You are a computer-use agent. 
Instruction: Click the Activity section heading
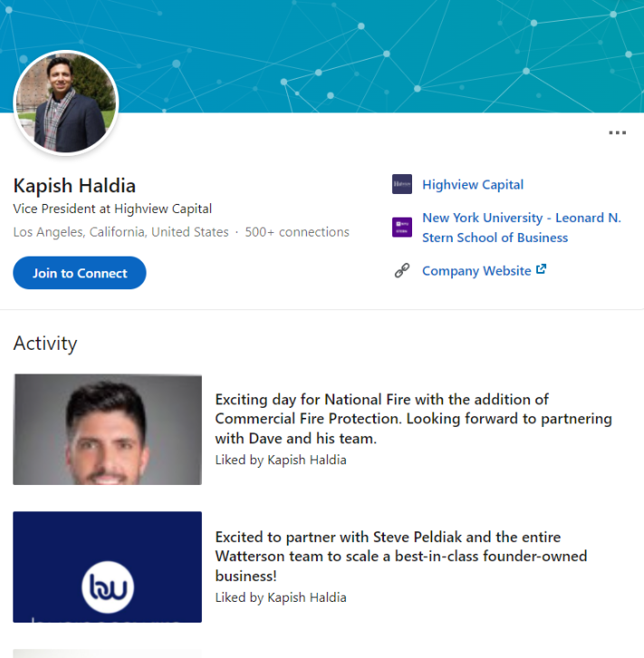click(45, 344)
